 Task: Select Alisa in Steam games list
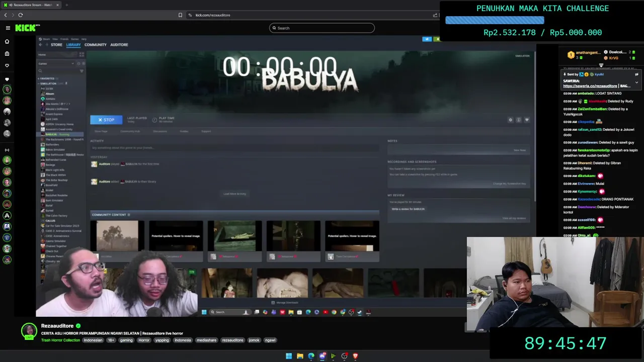tap(50, 94)
